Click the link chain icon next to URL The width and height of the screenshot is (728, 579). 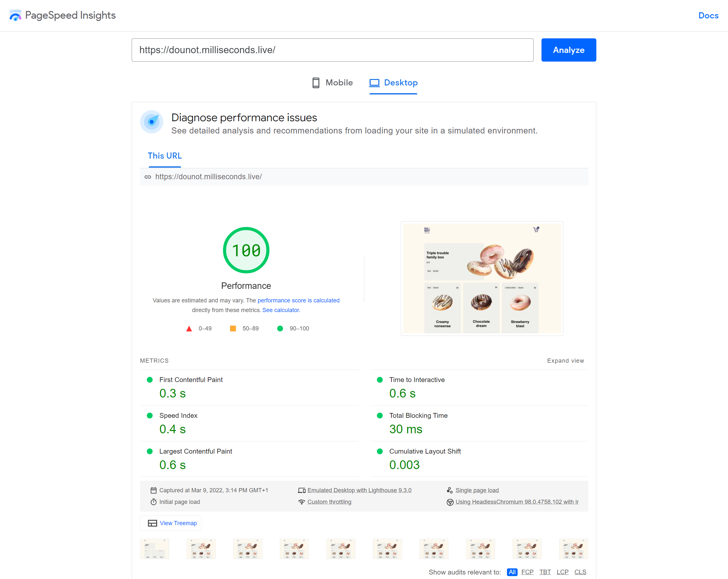[x=147, y=177]
